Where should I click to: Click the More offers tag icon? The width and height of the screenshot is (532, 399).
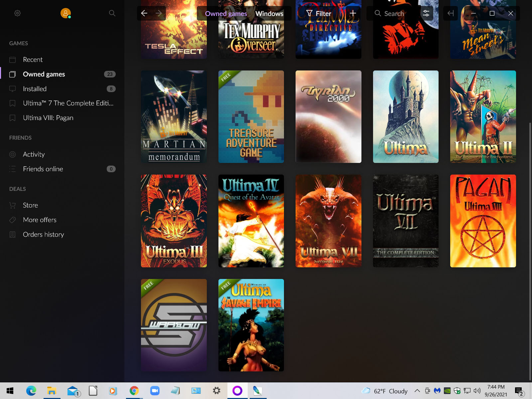click(13, 220)
